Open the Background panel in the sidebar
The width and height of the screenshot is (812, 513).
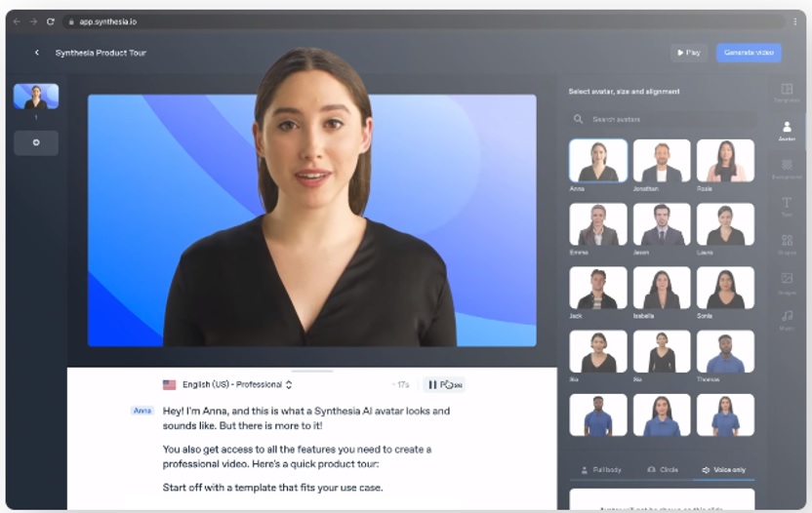click(x=787, y=170)
